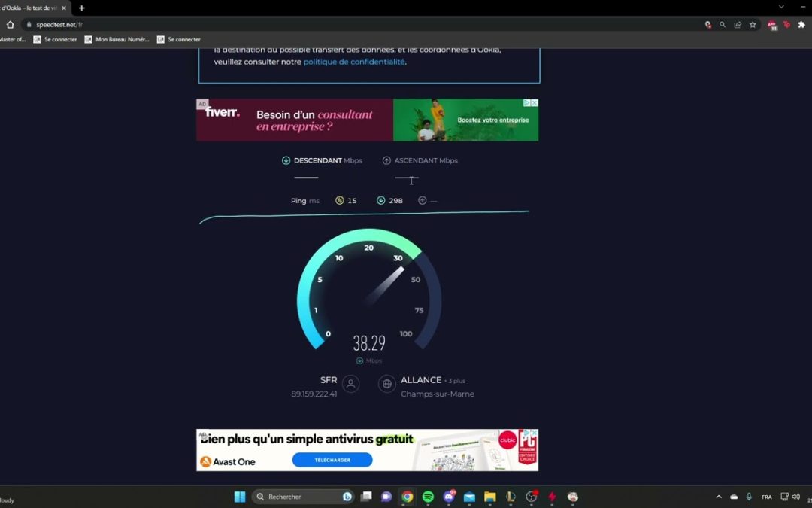Click the SFR provider name
The image size is (812, 508).
click(x=329, y=380)
